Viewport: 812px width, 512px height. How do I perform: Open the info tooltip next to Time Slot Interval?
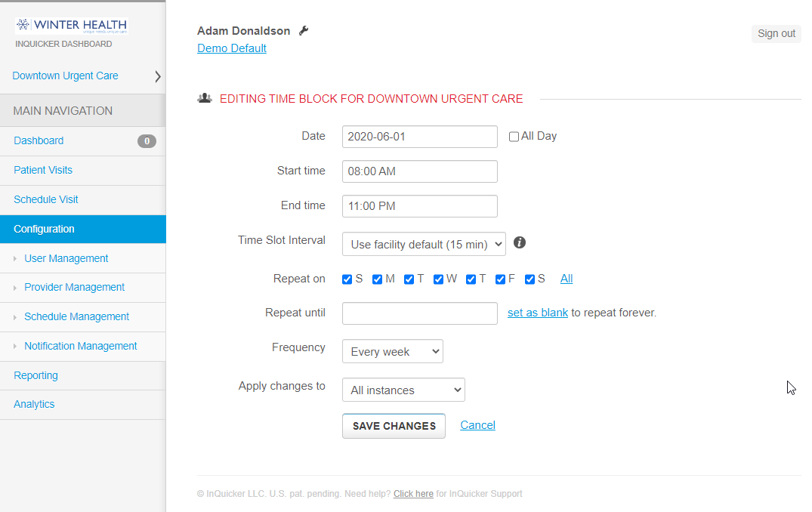(520, 242)
